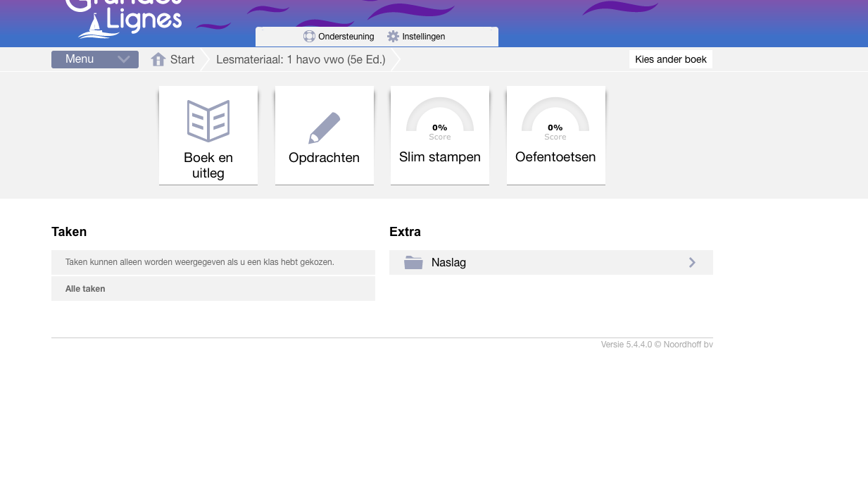Click the Opdrachten pencil icon

tap(325, 128)
